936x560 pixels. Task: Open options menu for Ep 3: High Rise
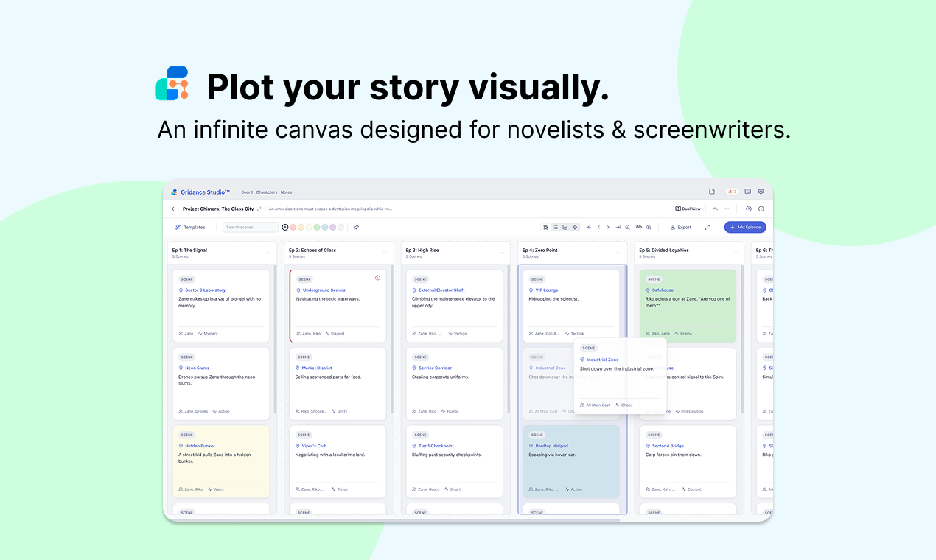pyautogui.click(x=502, y=253)
